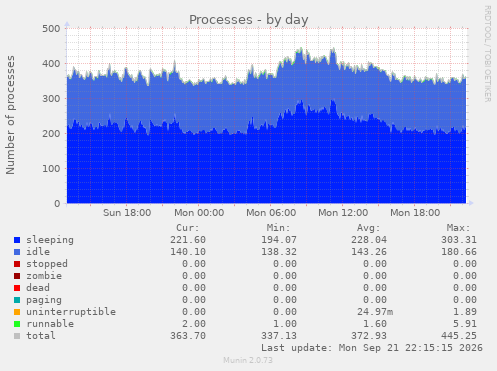Click uninterruptible average value 24.97m
497x371 pixels.
point(375,312)
